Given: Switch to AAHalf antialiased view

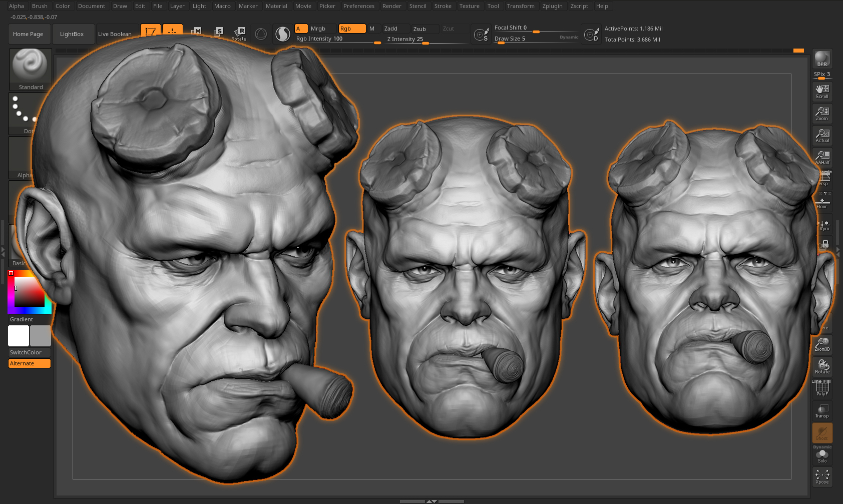Looking at the screenshot, I should (822, 158).
